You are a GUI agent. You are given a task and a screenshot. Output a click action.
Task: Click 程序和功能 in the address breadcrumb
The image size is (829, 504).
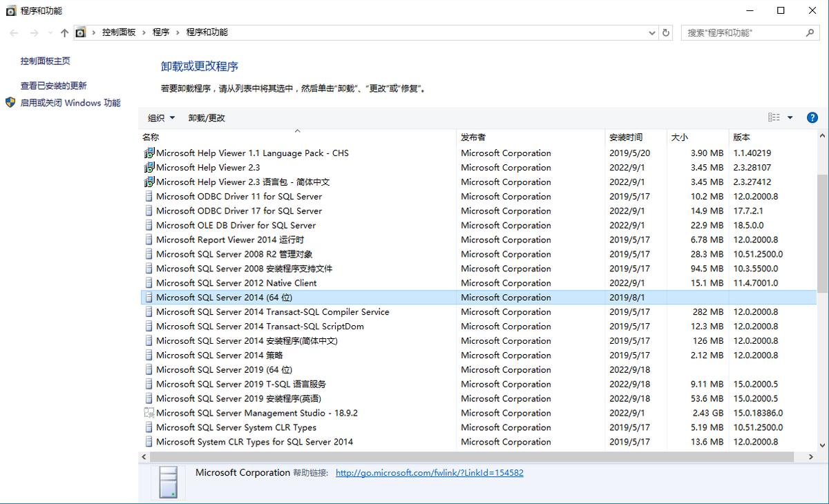coord(207,32)
